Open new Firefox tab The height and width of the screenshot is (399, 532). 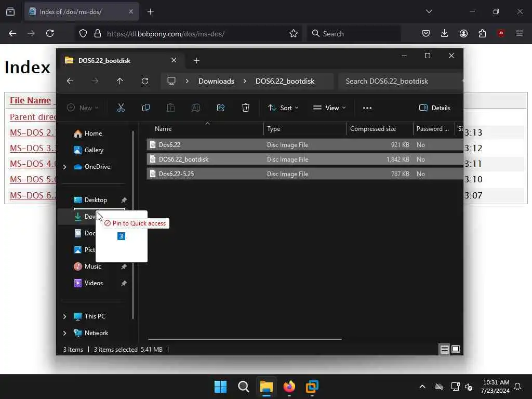tap(151, 12)
